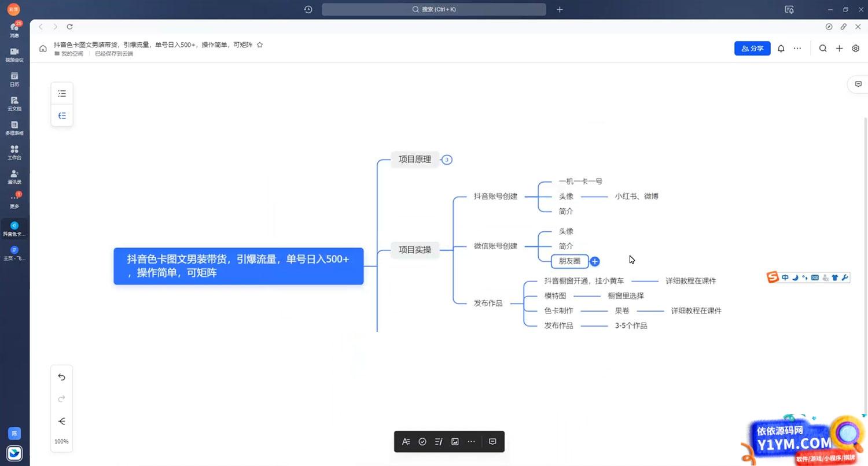
Task: Click the search bar 搜索 (Ctrl+K)
Action: pos(434,9)
